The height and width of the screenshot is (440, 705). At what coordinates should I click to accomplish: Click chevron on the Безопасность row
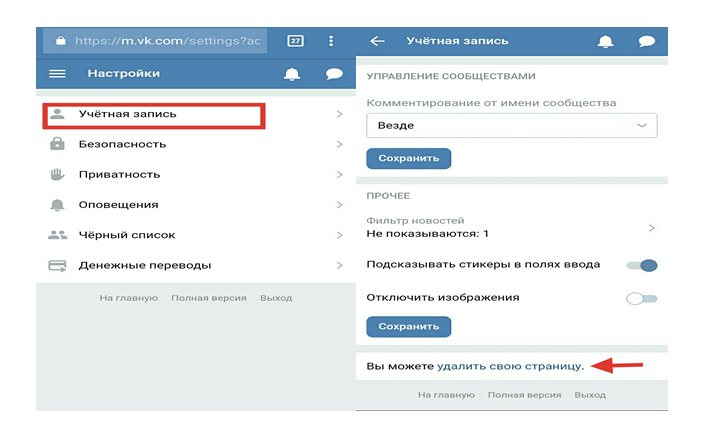pyautogui.click(x=339, y=144)
